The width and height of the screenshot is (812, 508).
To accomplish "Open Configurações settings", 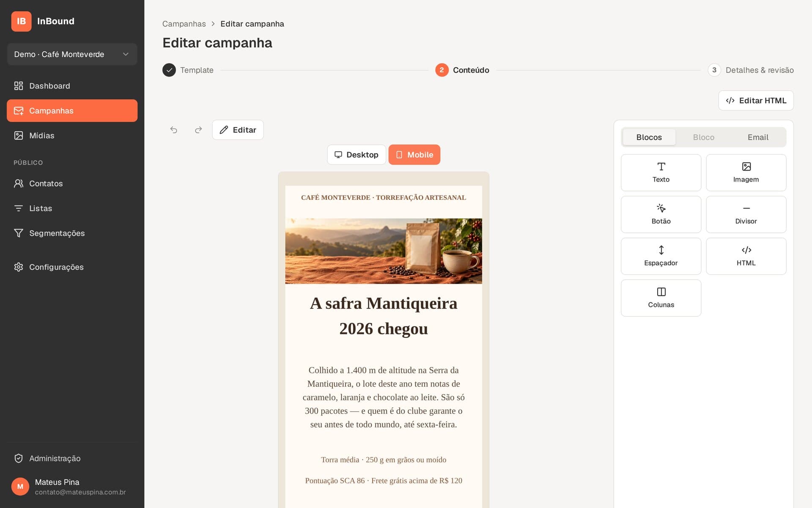I will point(72,267).
